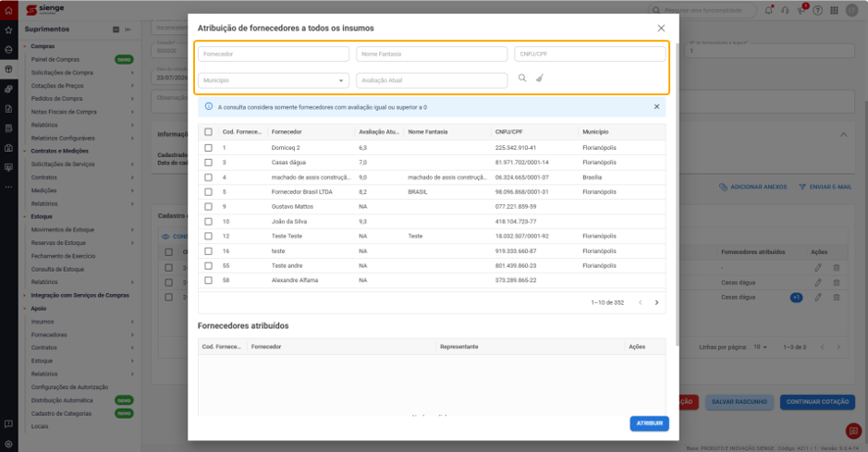Expand Solicitações de Compra submenu
The height and width of the screenshot is (452, 868).
click(132, 72)
